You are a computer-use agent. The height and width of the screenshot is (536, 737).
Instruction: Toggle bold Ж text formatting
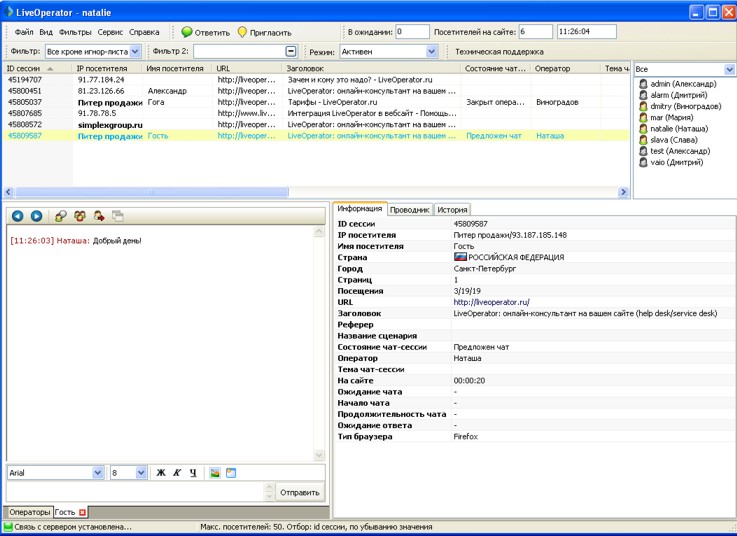(x=160, y=473)
